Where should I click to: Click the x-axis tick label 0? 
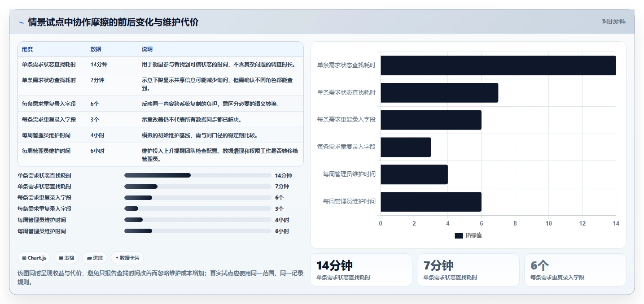381,223
